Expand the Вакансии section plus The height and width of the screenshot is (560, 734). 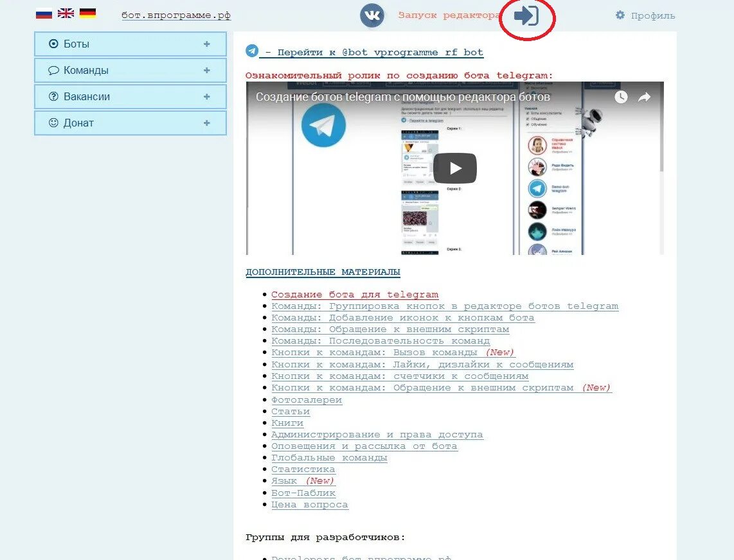coord(206,96)
